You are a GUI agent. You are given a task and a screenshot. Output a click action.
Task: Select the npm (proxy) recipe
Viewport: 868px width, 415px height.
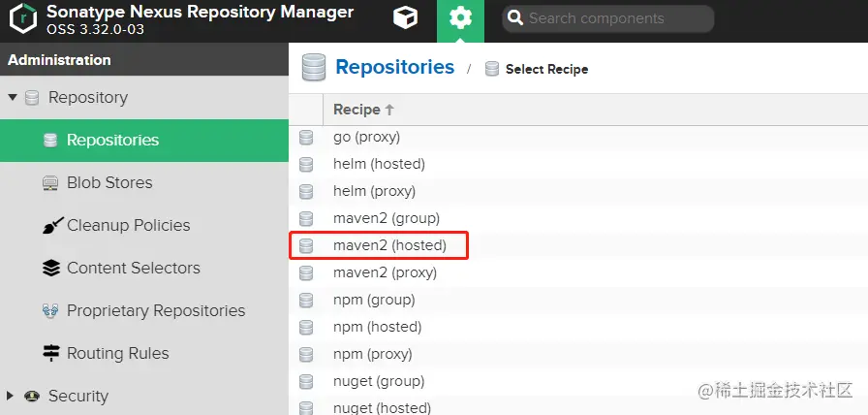coord(373,354)
